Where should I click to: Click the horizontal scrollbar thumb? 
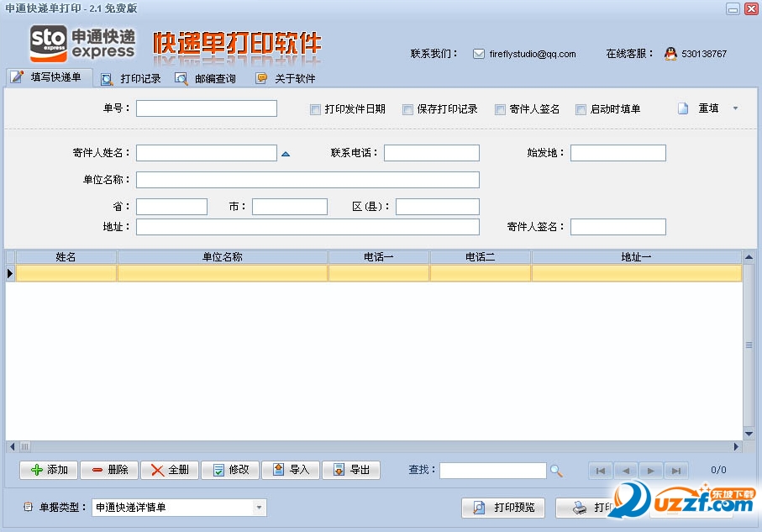pos(25,446)
